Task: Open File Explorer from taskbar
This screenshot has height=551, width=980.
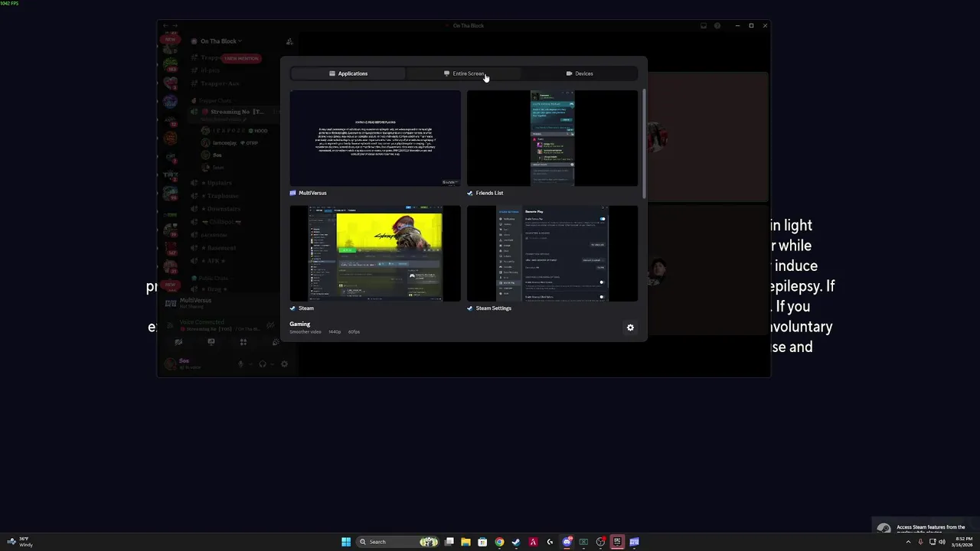Action: click(x=465, y=542)
